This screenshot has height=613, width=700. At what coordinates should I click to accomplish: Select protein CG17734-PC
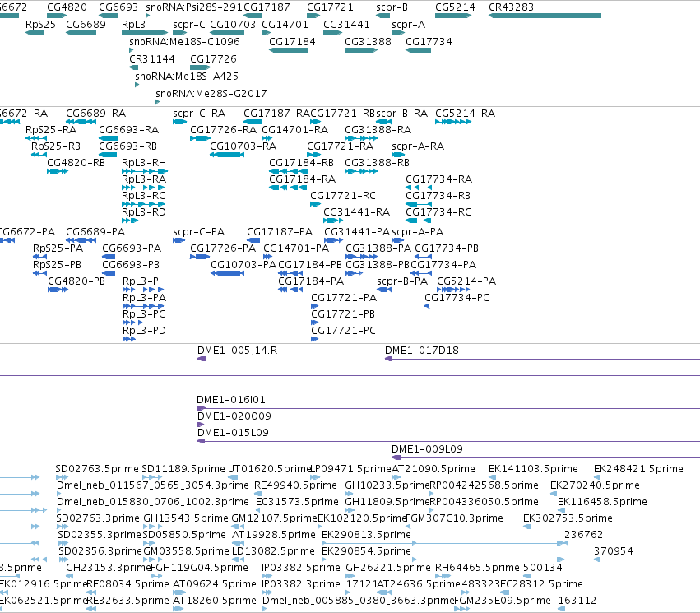pos(427,306)
